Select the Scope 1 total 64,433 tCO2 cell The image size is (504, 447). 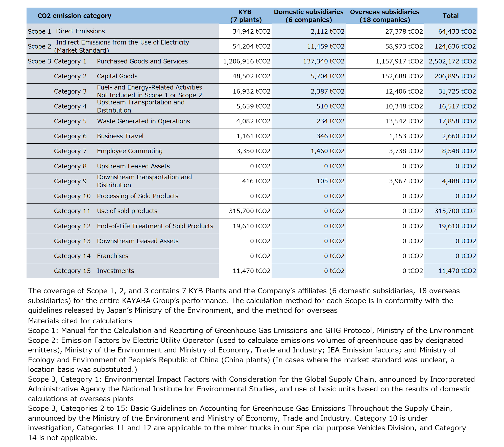(x=457, y=31)
